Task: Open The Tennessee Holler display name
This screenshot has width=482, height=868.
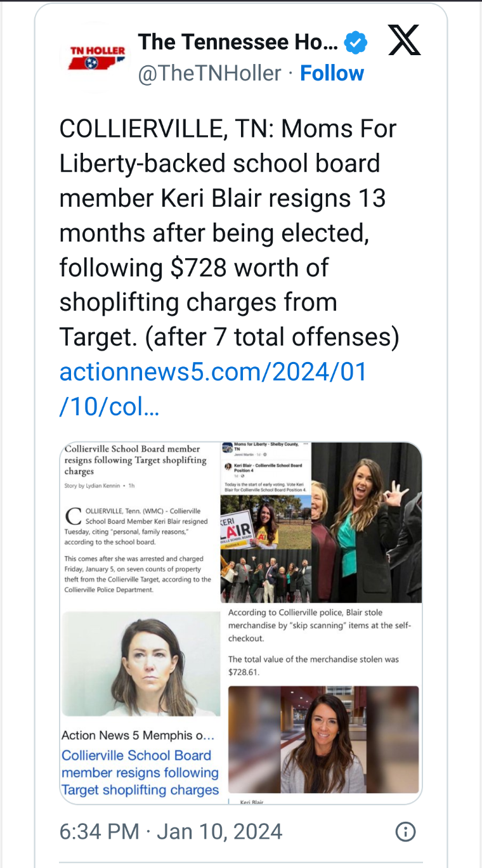Action: pyautogui.click(x=238, y=42)
